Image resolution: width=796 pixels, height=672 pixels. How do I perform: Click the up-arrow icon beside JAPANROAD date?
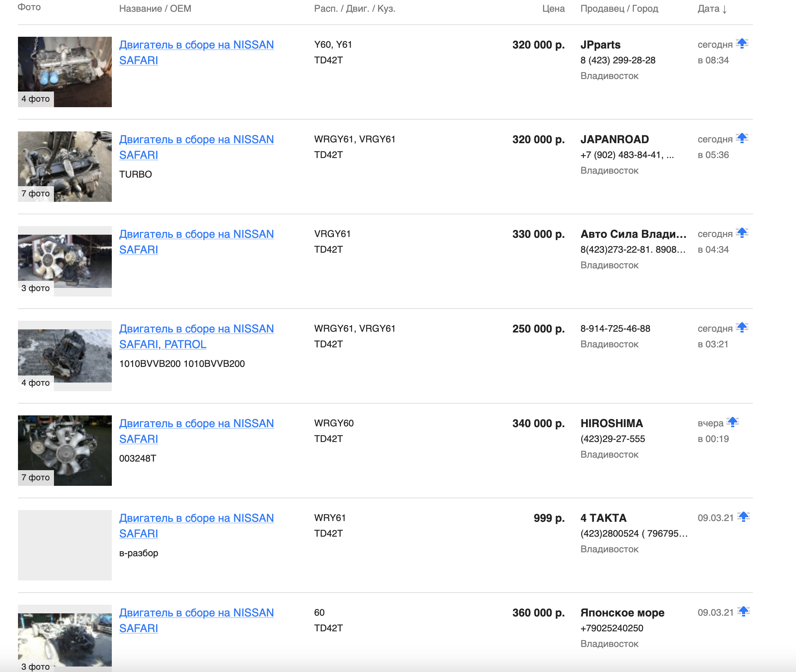pyautogui.click(x=742, y=138)
